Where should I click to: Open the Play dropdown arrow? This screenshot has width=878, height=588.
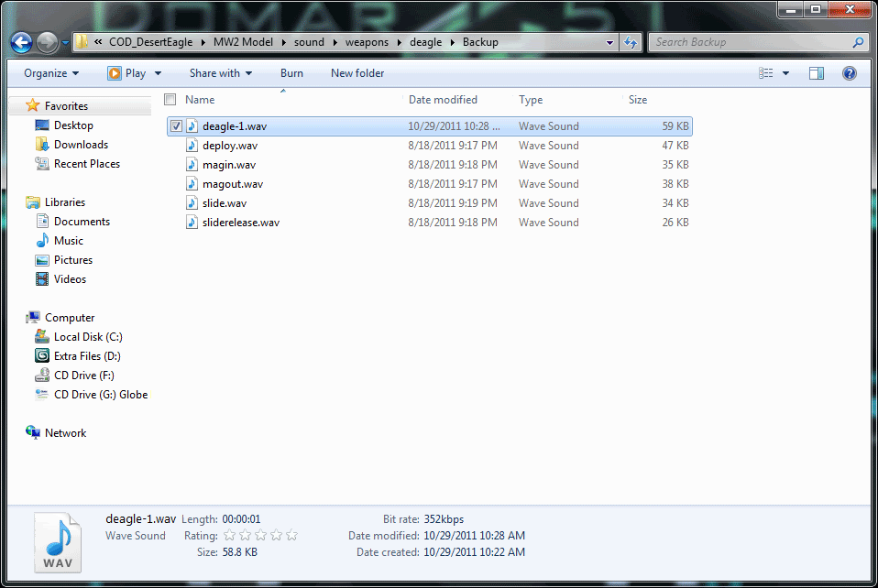[x=158, y=73]
